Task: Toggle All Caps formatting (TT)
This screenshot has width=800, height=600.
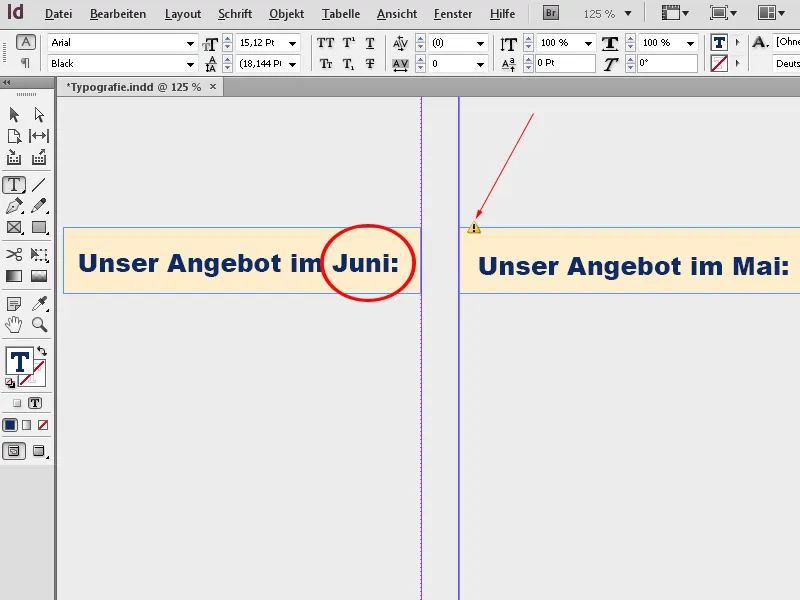Action: click(326, 43)
